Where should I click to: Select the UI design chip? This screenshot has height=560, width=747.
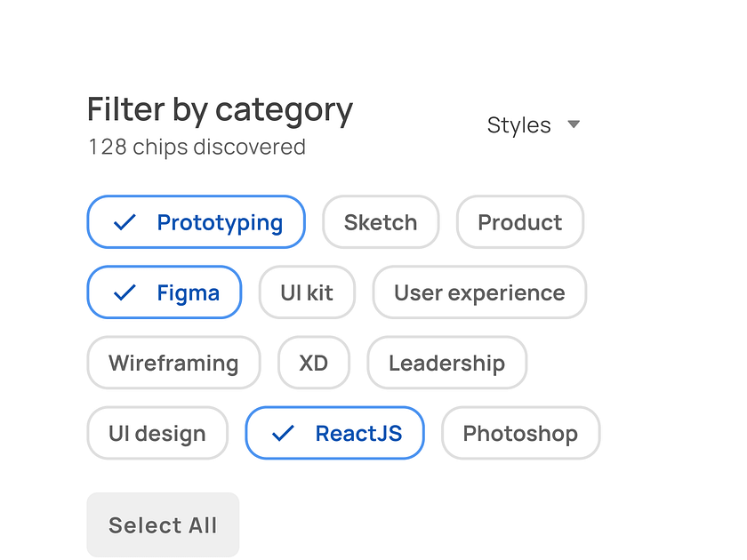[157, 434]
